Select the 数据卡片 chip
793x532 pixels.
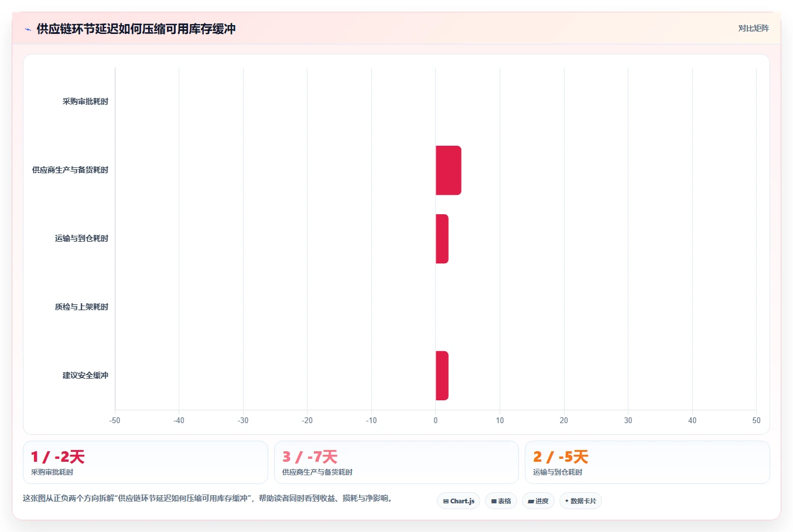point(580,501)
